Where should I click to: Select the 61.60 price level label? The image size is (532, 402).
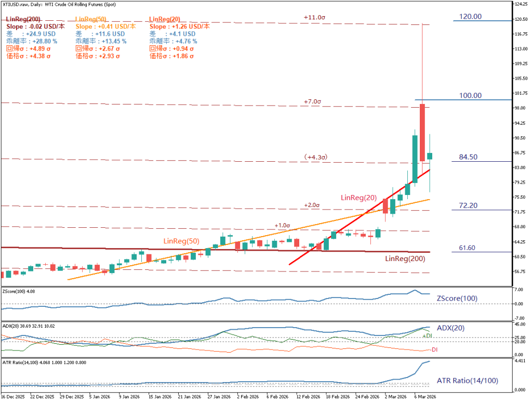(x=468, y=248)
